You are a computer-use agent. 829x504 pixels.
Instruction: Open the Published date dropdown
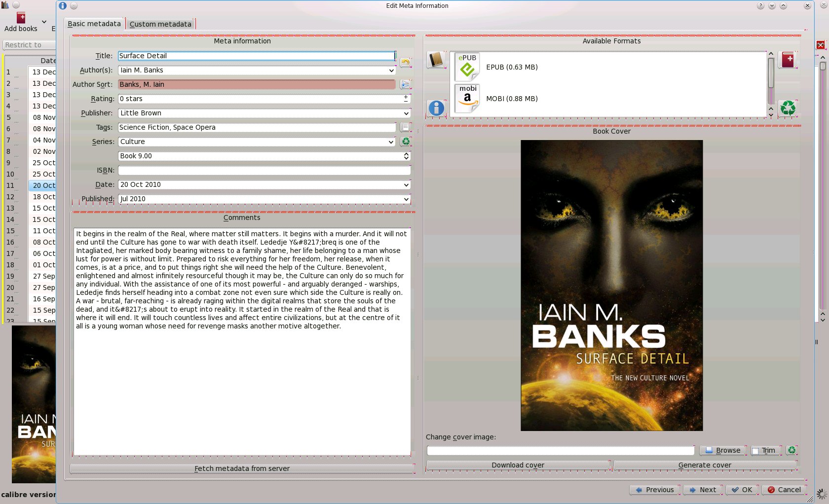click(x=406, y=199)
